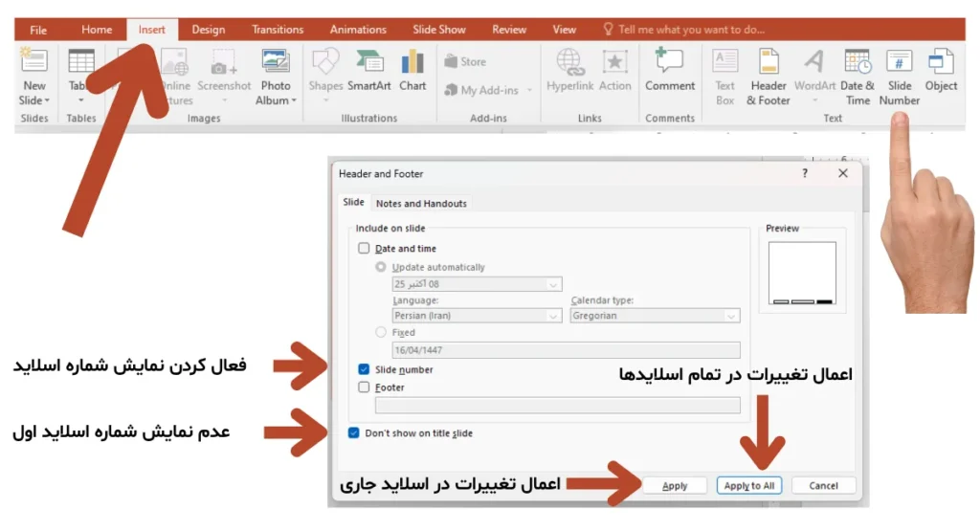Click the Apply to All button
Image resolution: width=980 pixels, height=531 pixels.
(749, 486)
